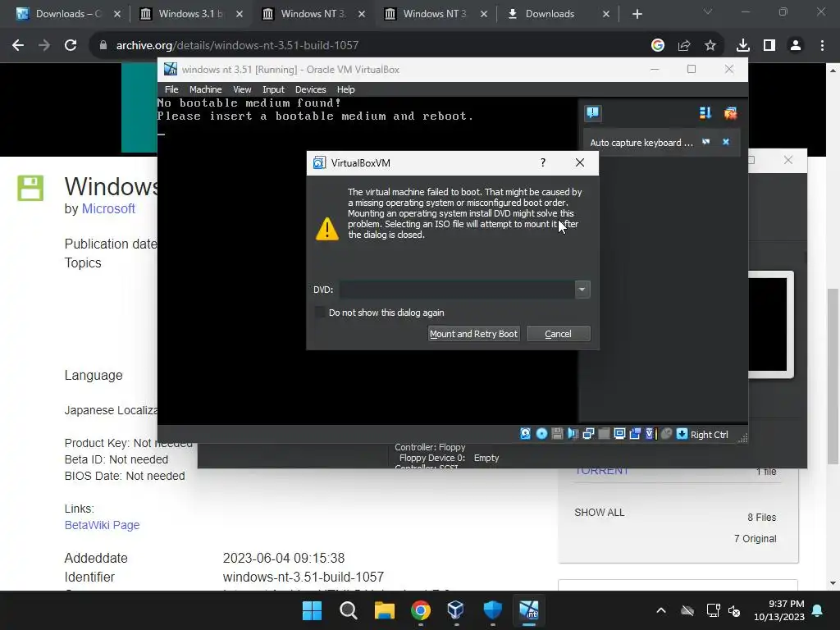Click the network adapter indicator in VM status bar
This screenshot has width=840, height=630.
tap(588, 434)
